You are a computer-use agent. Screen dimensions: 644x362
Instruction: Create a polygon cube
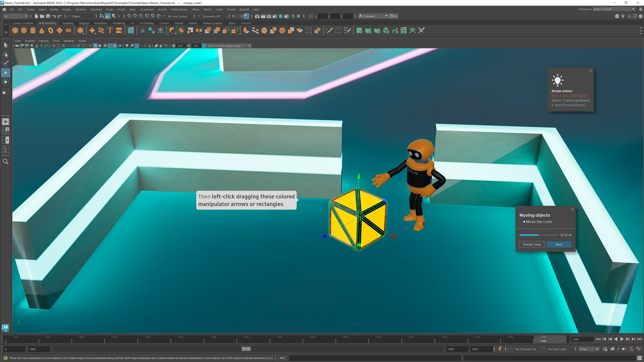[x=24, y=30]
